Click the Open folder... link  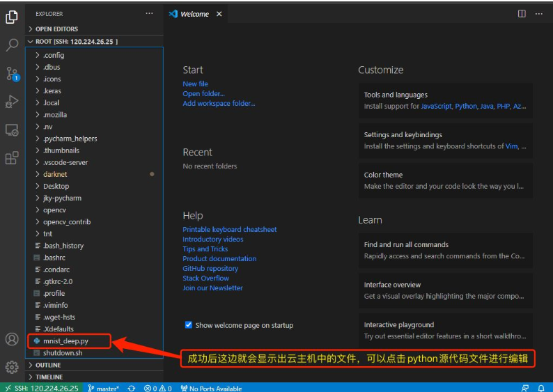[x=203, y=94]
